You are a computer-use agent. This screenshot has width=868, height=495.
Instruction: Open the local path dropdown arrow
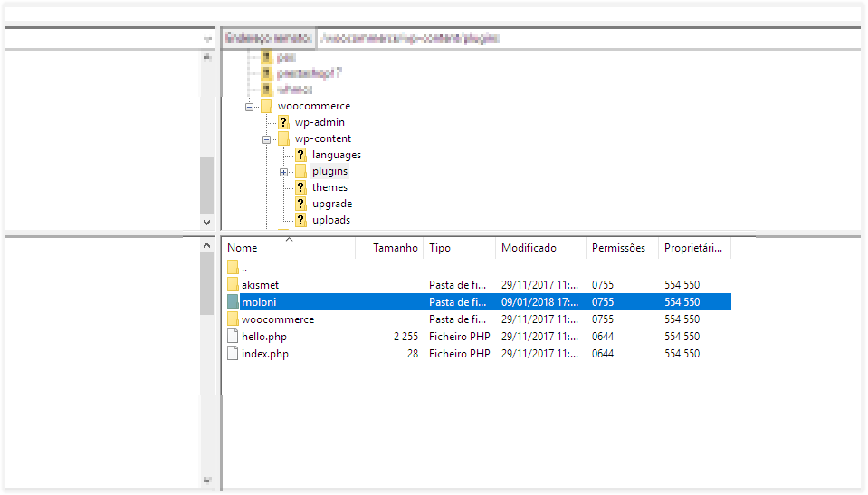coord(207,39)
